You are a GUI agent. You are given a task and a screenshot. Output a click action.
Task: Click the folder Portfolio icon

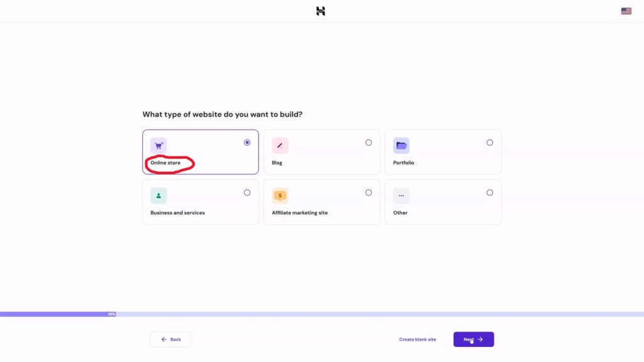401,145
